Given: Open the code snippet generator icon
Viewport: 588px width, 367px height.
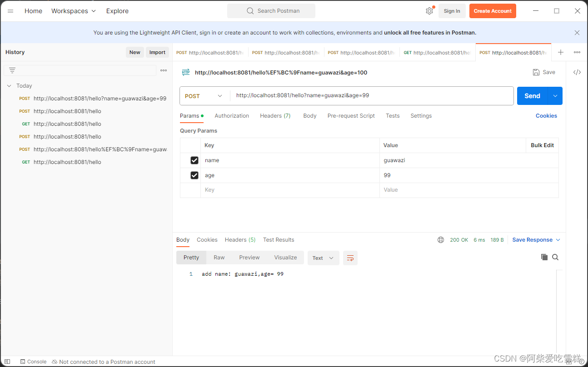Looking at the screenshot, I should (x=577, y=72).
